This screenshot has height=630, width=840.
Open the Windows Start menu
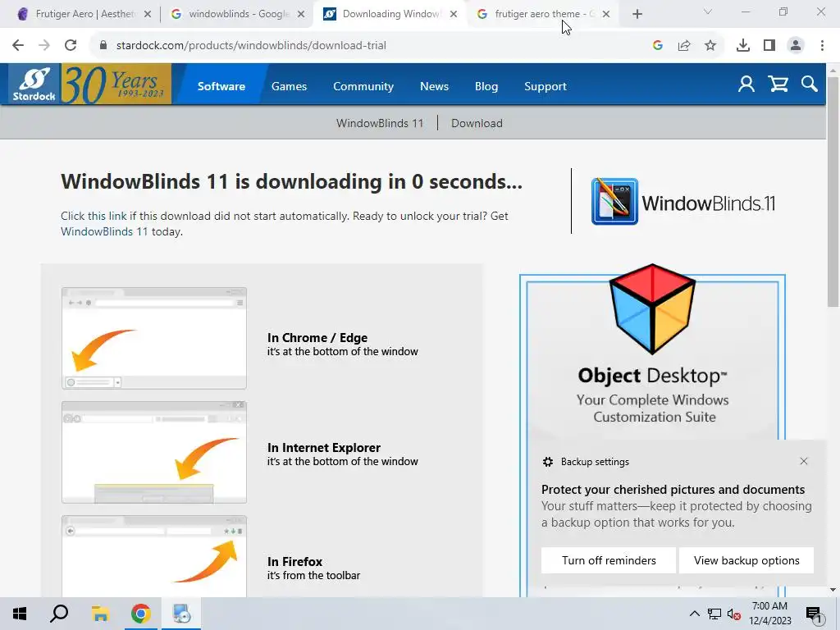[x=20, y=614]
